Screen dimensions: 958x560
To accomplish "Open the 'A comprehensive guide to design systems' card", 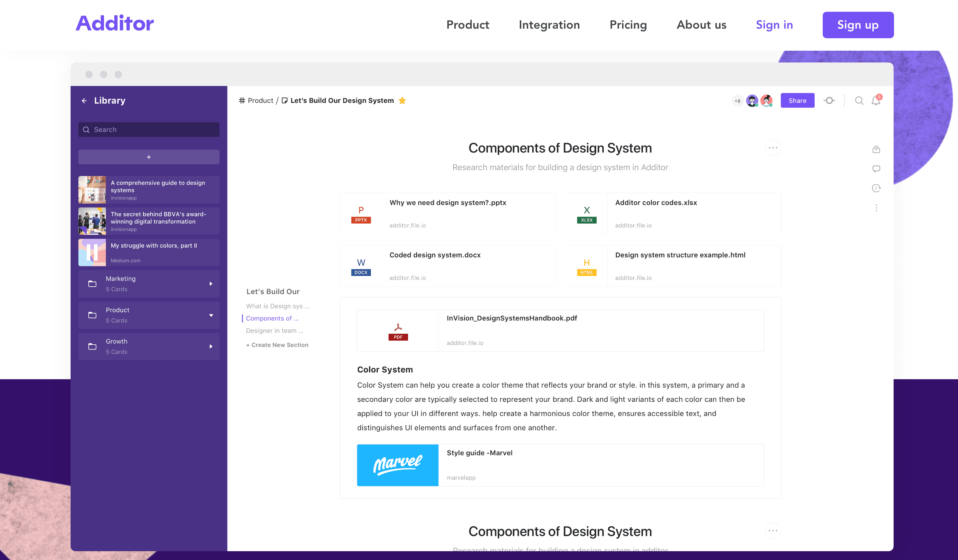I will pyautogui.click(x=149, y=190).
